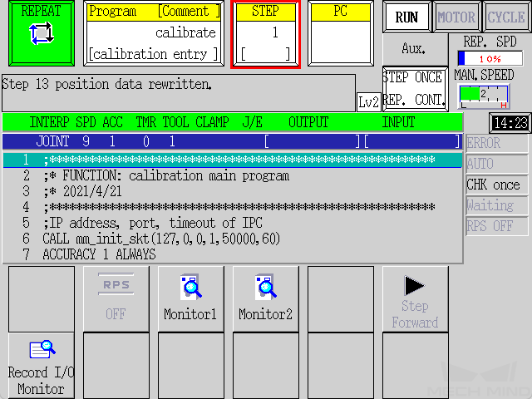The image size is (532, 399).
Task: Select the J/E column header
Action: tap(253, 122)
